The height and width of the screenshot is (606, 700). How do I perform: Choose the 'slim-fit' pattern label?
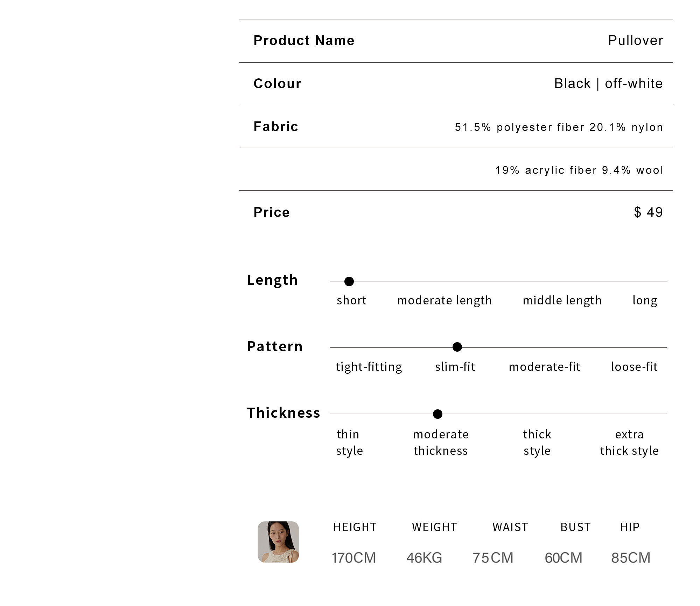click(x=455, y=367)
